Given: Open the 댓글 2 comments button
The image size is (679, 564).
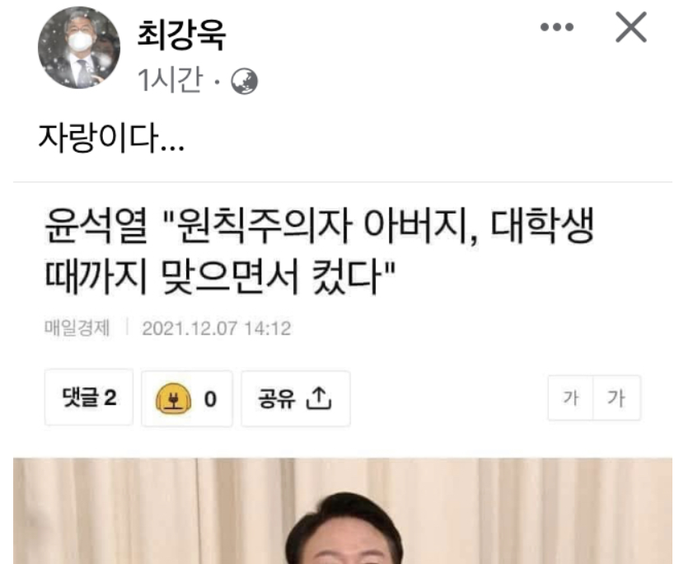Looking at the screenshot, I should pos(89,397).
